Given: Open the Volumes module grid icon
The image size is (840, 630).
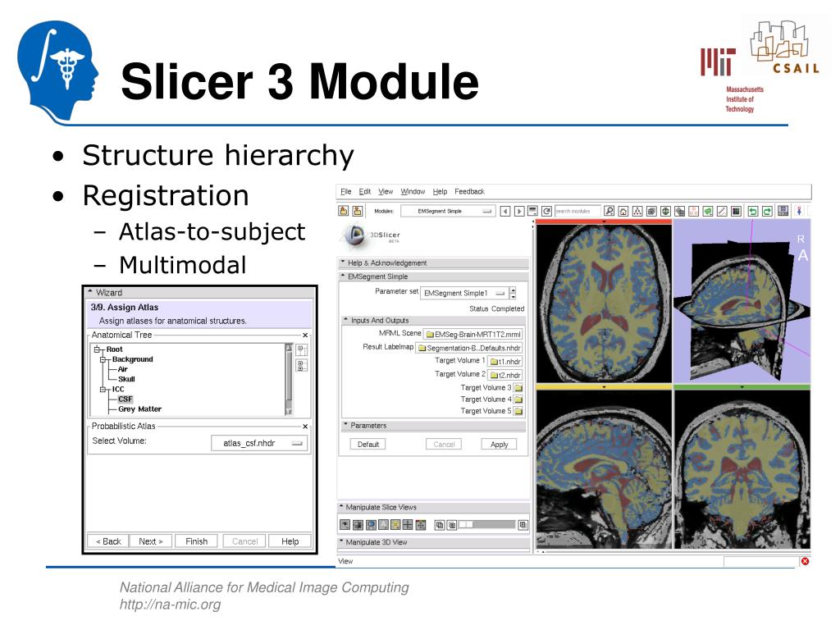Looking at the screenshot, I should [x=651, y=211].
